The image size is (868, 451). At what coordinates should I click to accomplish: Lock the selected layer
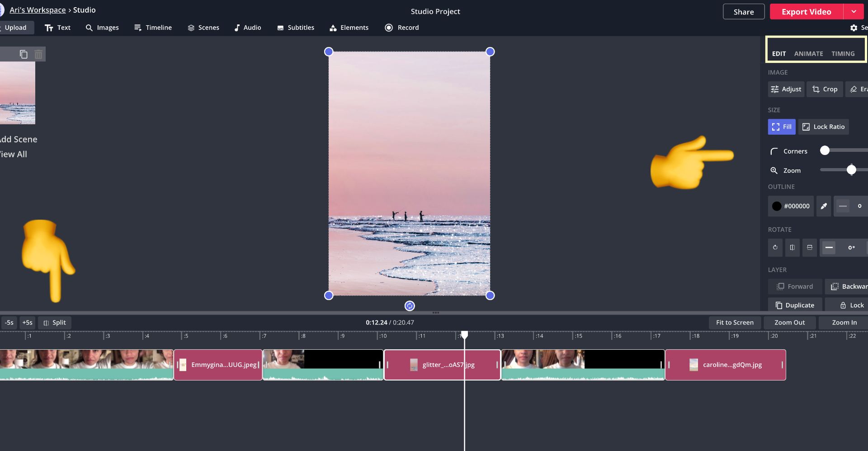pyautogui.click(x=851, y=305)
